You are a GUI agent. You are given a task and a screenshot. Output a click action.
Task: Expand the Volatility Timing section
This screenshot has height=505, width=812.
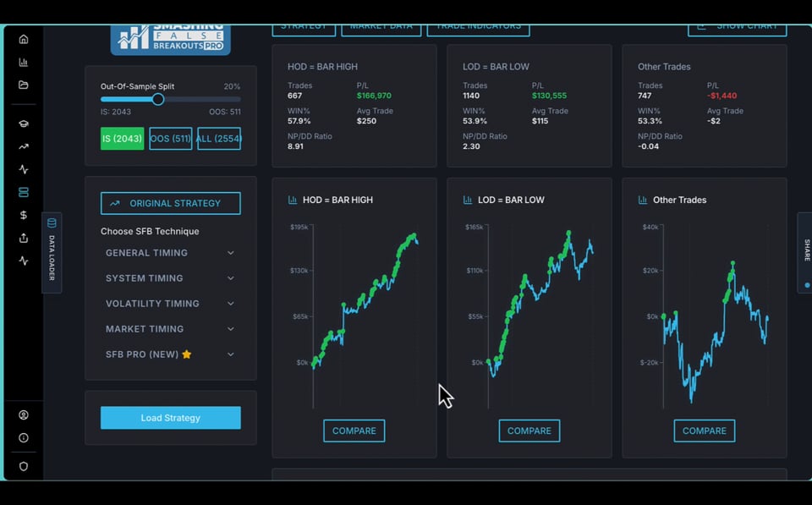[170, 304]
